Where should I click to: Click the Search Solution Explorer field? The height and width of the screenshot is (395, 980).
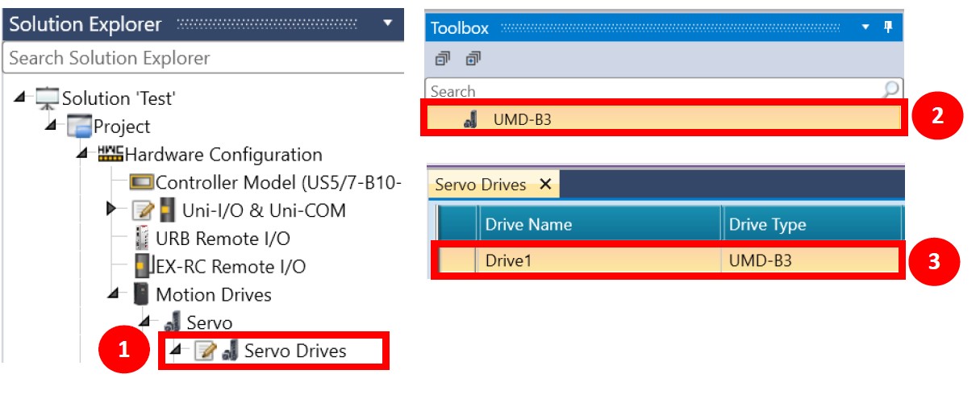click(x=202, y=58)
